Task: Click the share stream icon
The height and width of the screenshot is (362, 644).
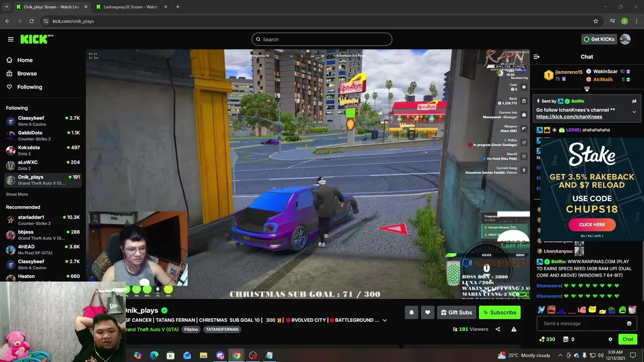Action: [498, 329]
